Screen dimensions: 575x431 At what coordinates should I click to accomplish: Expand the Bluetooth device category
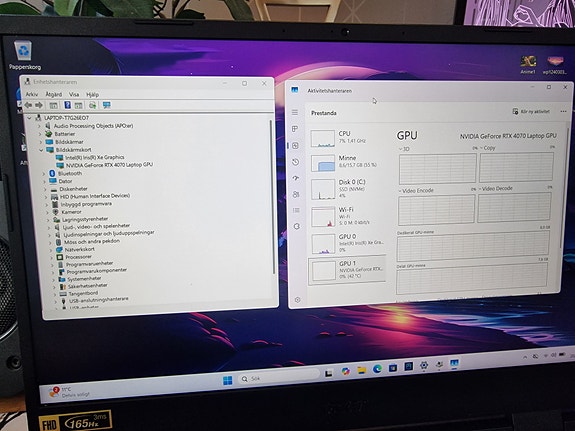click(44, 174)
